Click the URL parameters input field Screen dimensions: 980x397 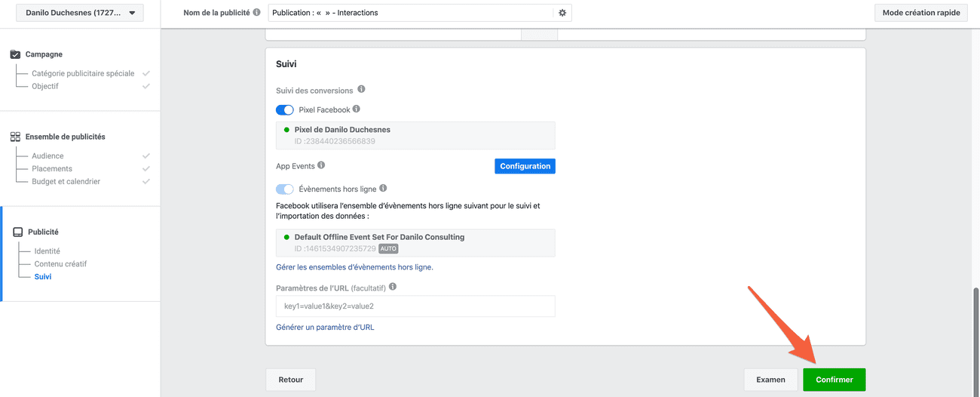(415, 306)
